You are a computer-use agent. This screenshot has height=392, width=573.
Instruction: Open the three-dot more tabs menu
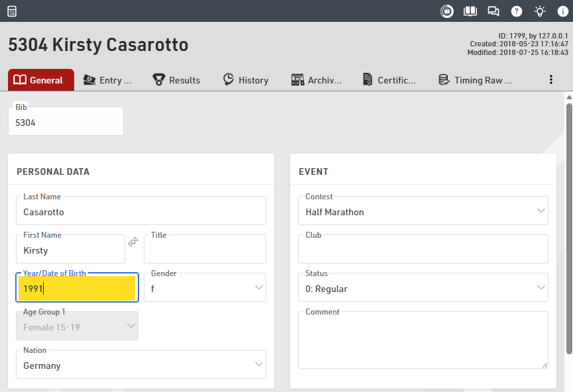click(550, 79)
